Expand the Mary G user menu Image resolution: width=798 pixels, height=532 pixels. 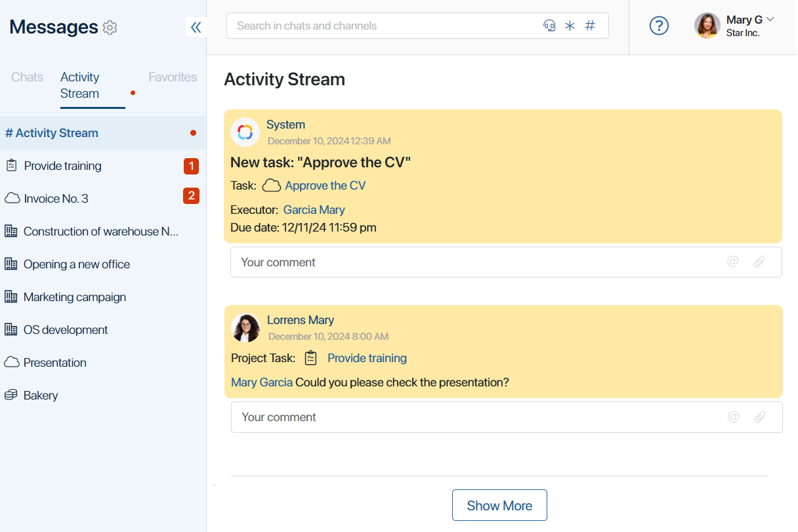770,19
